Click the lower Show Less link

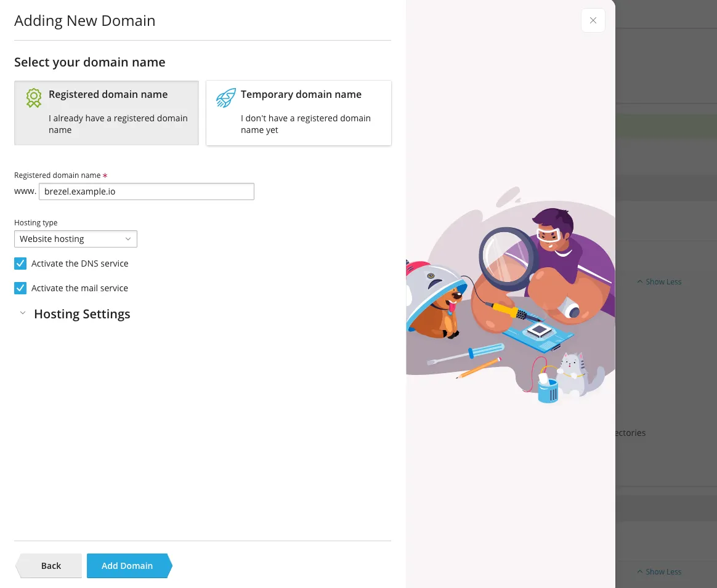click(663, 571)
